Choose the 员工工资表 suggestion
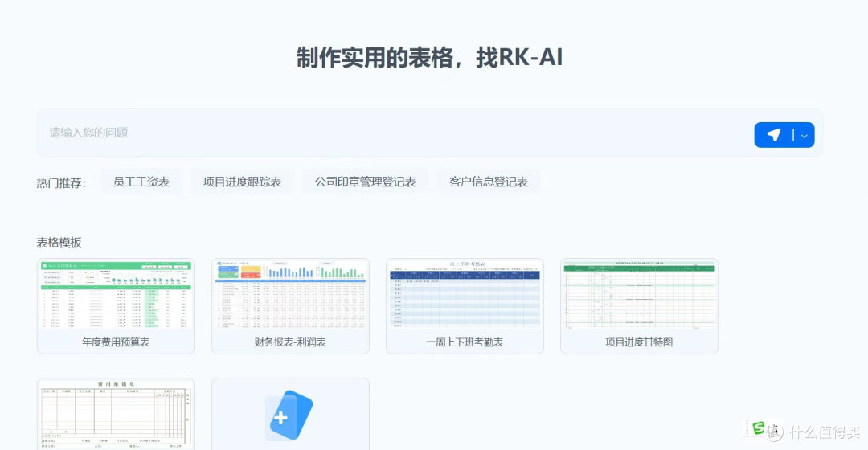 point(141,182)
